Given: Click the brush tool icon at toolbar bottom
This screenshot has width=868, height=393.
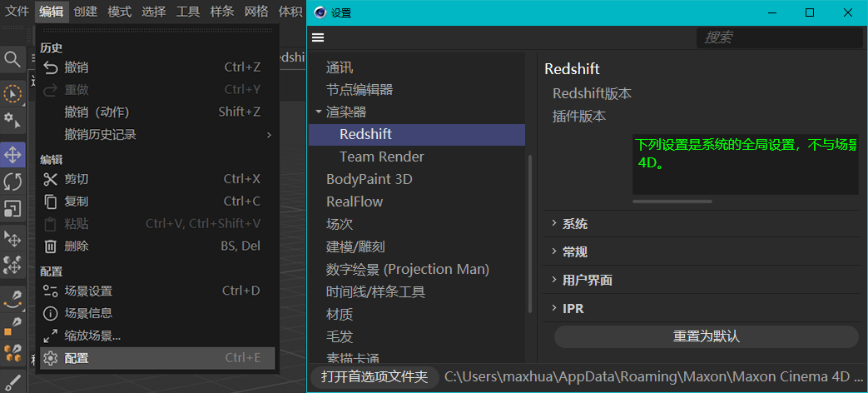Looking at the screenshot, I should tap(12, 382).
